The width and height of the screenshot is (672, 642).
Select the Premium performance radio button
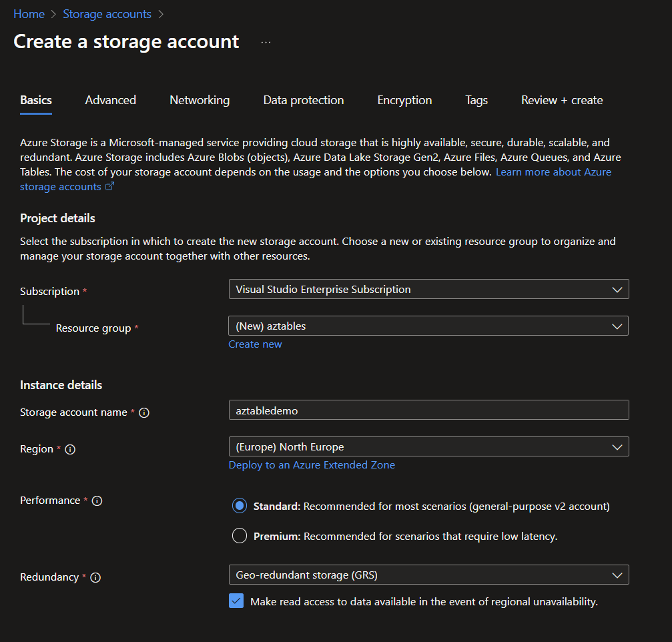coord(240,536)
